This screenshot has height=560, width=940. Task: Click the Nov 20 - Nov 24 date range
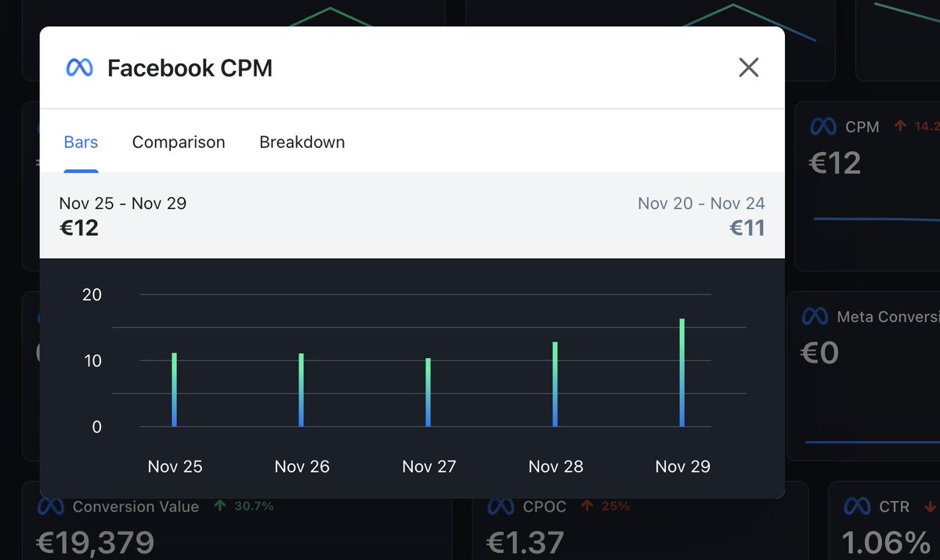tap(701, 204)
